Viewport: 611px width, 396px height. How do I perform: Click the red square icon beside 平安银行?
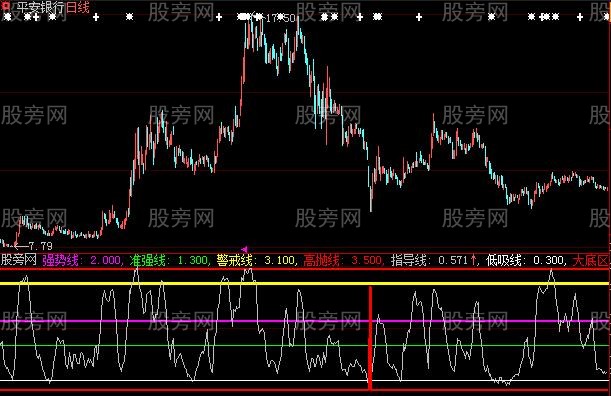6,7
